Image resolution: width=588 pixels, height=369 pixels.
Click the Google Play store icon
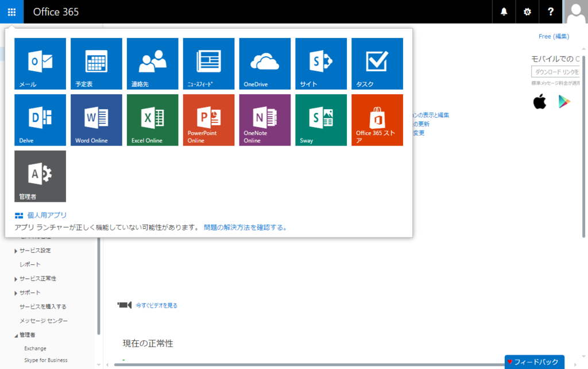564,102
